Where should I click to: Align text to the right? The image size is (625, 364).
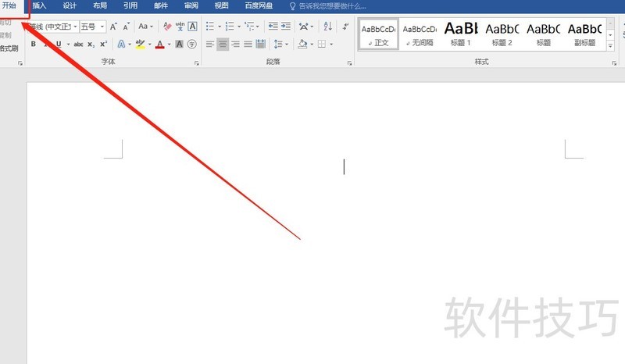[x=236, y=44]
